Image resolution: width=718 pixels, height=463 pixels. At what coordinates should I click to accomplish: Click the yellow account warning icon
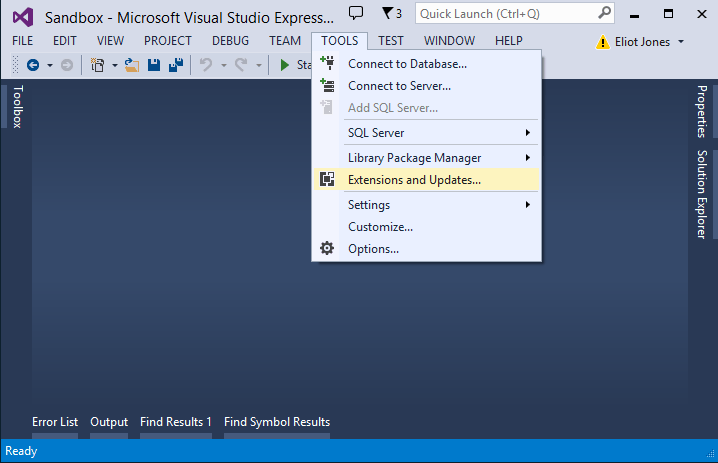pyautogui.click(x=603, y=42)
